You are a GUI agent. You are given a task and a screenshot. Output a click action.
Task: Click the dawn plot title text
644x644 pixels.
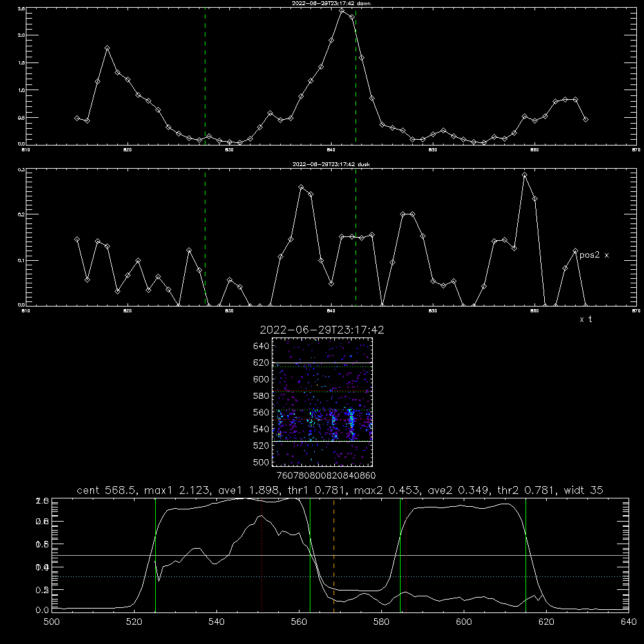(331, 3)
